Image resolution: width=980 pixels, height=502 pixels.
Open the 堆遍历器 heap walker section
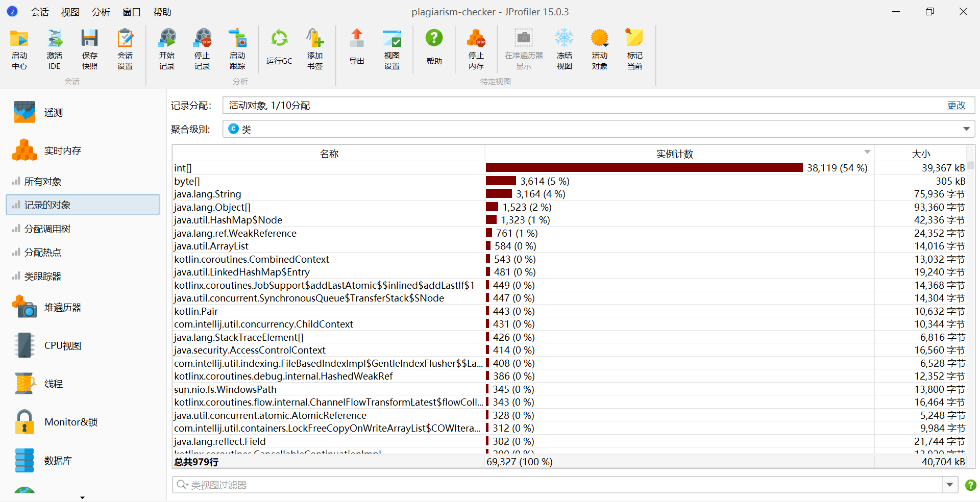click(x=47, y=307)
